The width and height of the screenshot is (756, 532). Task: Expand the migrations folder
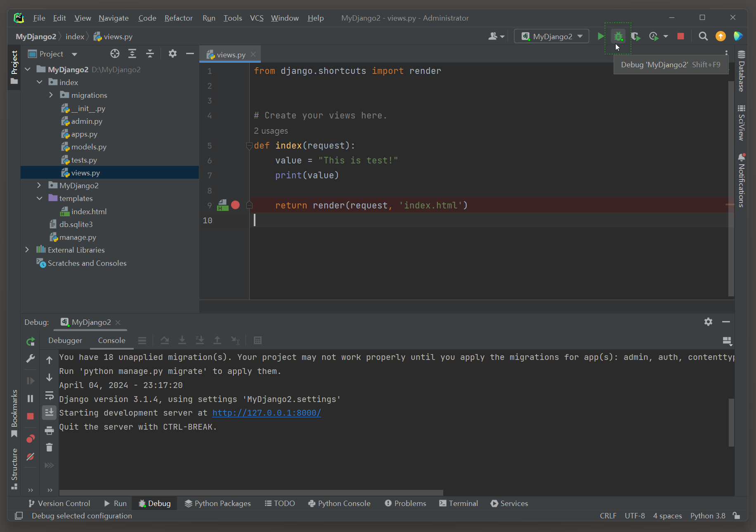pos(51,95)
